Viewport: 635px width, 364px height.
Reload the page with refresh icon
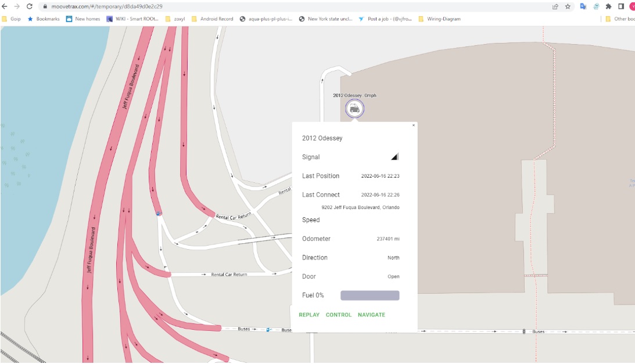[x=30, y=6]
